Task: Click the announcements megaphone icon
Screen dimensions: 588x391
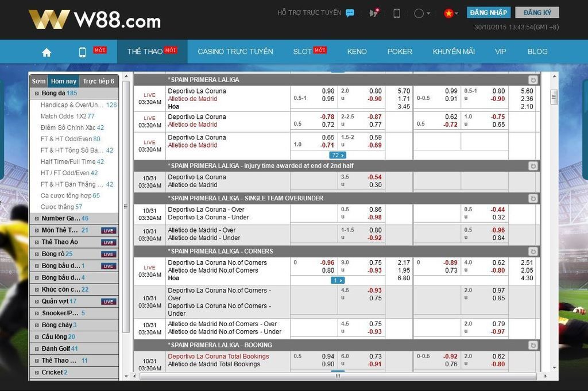Action: [374, 13]
